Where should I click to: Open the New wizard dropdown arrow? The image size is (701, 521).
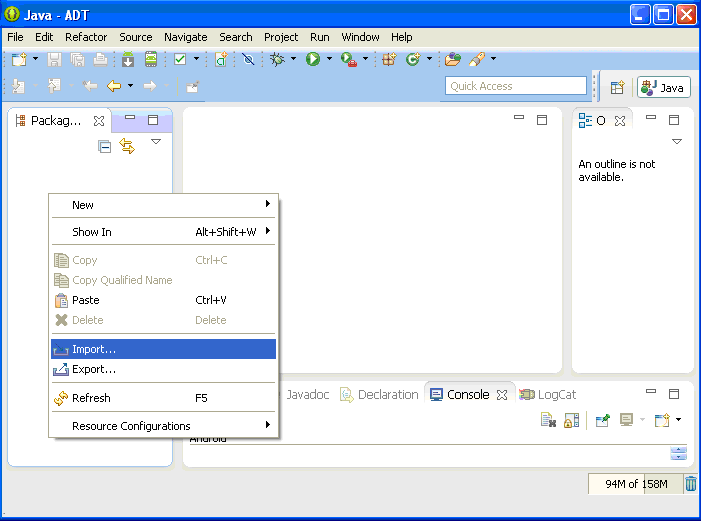click(x=35, y=59)
